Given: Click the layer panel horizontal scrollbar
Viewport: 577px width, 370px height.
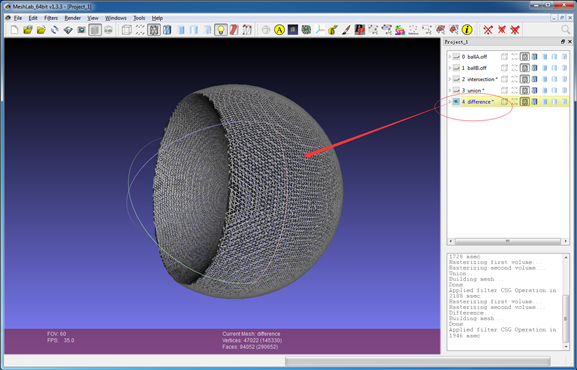Looking at the screenshot, I should pyautogui.click(x=508, y=242).
